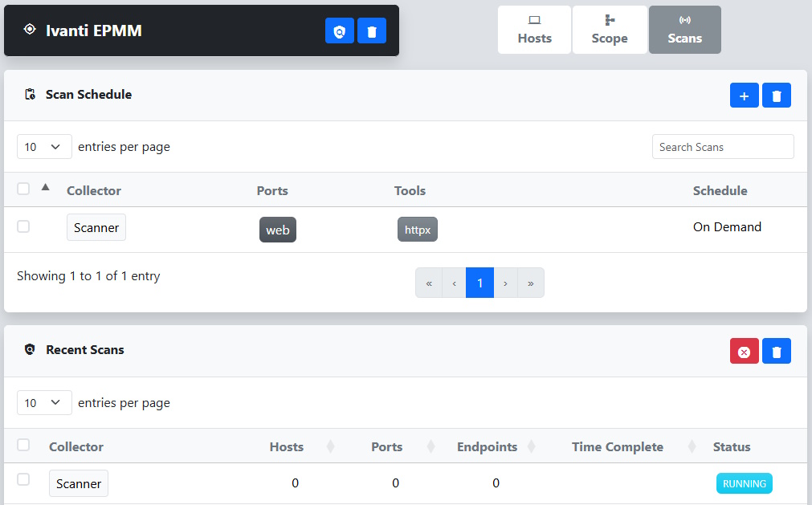
Task: Click the web ports badge
Action: click(x=278, y=230)
